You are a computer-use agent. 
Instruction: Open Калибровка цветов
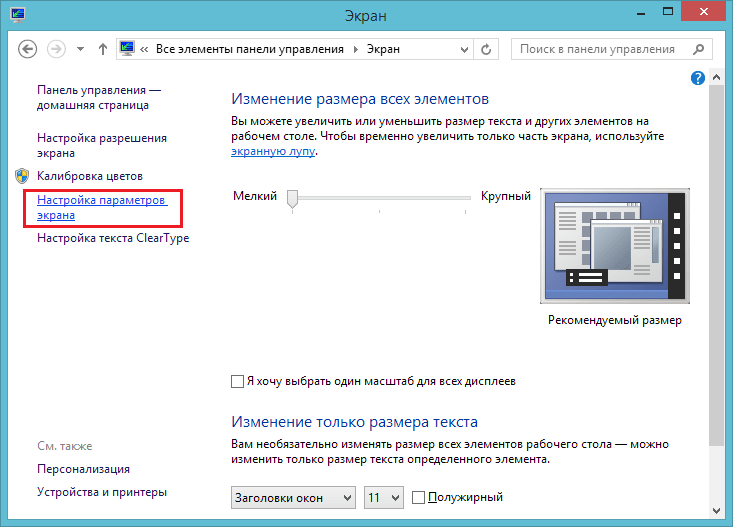click(90, 176)
